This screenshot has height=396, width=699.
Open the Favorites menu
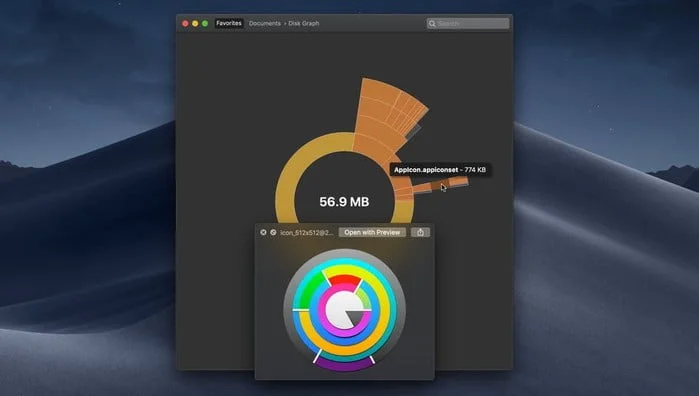(229, 23)
